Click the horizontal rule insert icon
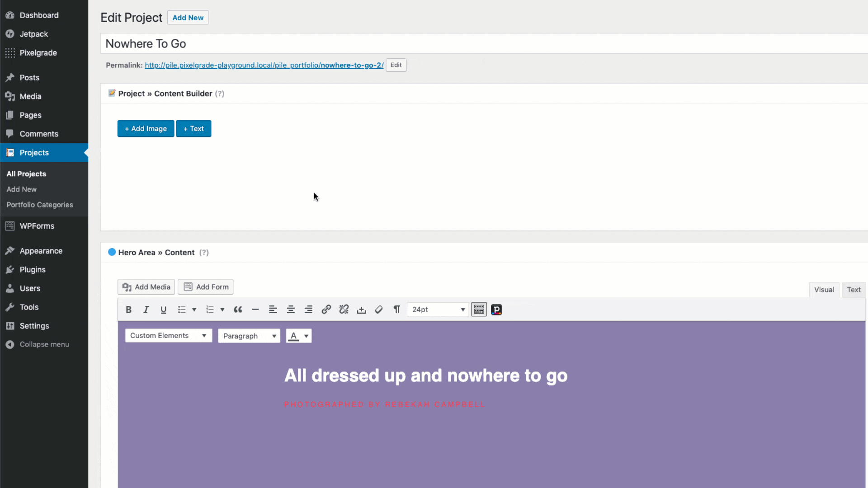Viewport: 868px width, 488px height. (255, 309)
